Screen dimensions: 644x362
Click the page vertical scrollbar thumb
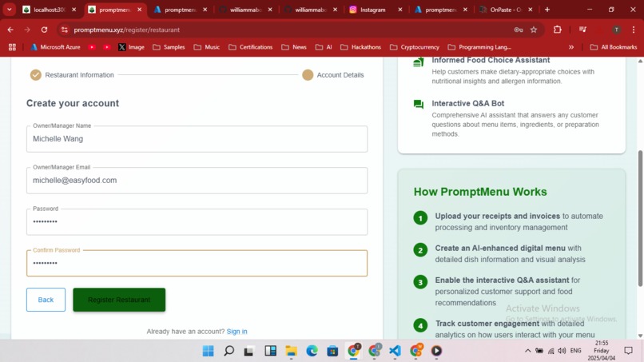(640, 219)
